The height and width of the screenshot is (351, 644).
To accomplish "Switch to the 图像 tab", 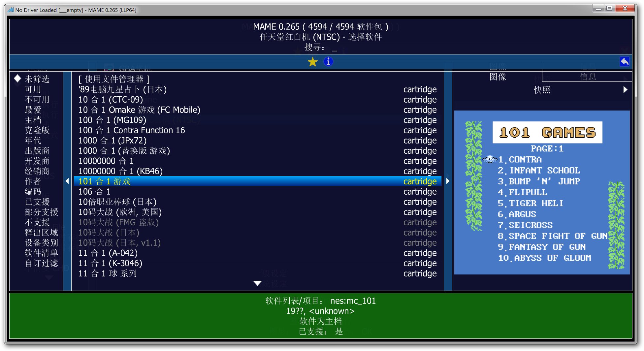I will click(498, 77).
